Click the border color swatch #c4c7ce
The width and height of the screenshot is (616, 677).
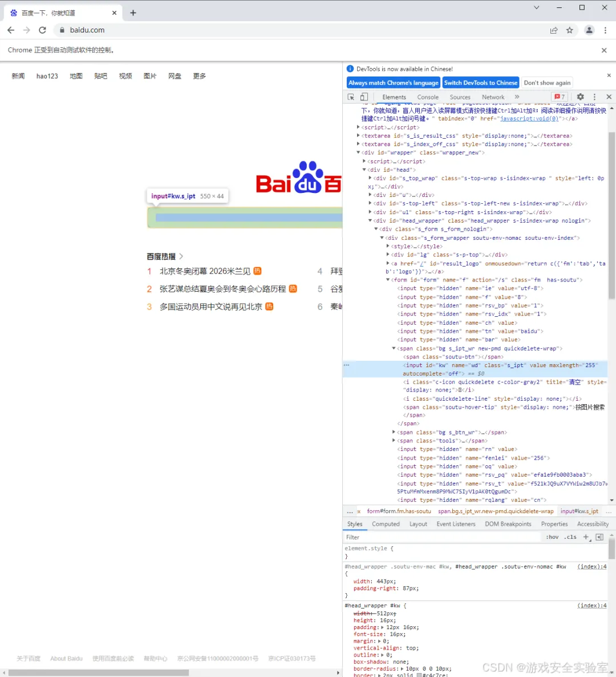[x=419, y=675]
